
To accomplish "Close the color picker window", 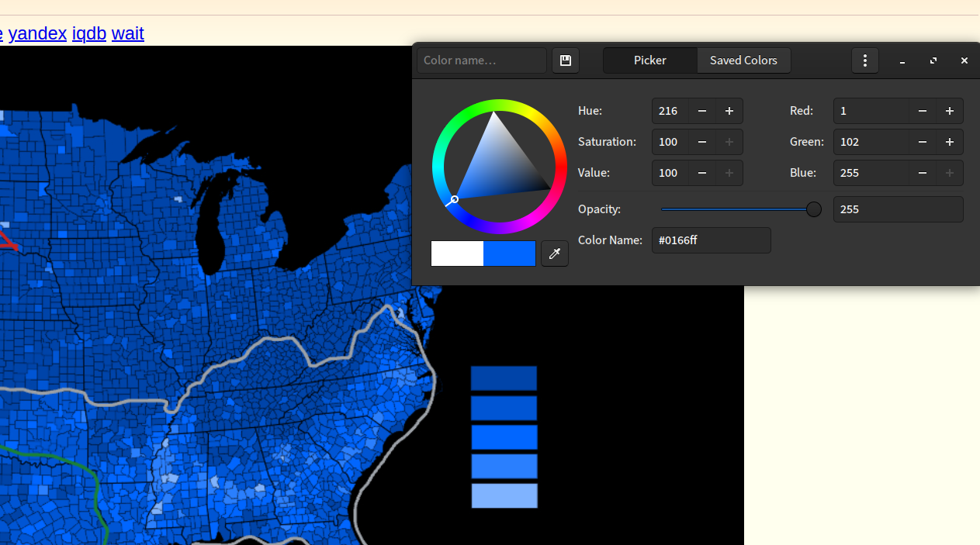I will pyautogui.click(x=964, y=60).
